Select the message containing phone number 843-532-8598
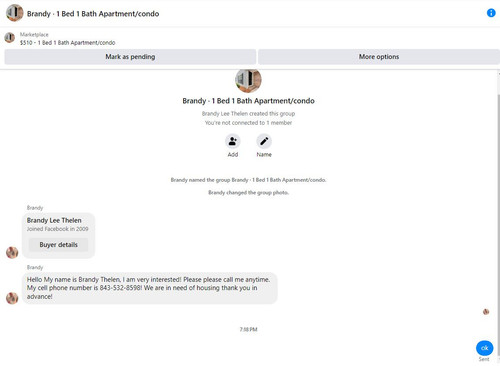The height and width of the screenshot is (366, 500). (x=150, y=288)
